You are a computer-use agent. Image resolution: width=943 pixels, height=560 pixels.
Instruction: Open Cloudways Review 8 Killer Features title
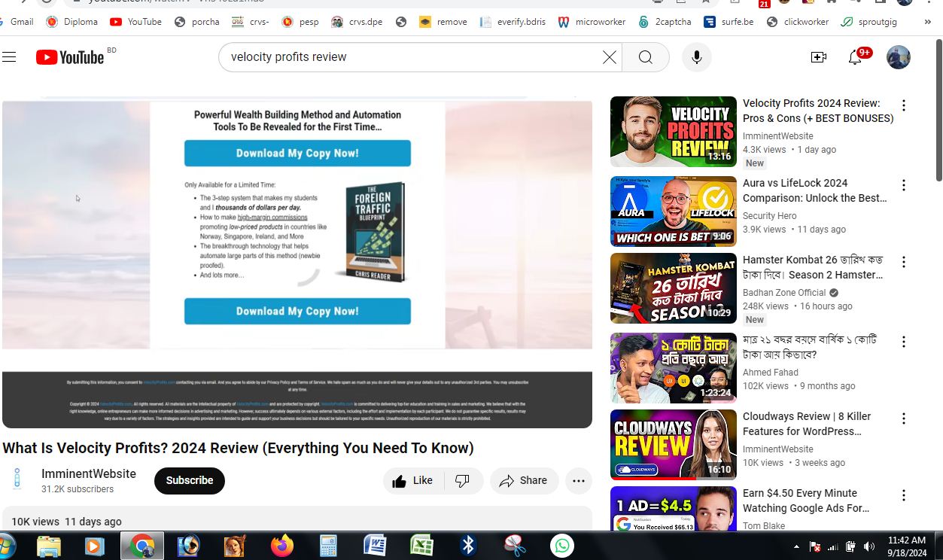pos(807,424)
